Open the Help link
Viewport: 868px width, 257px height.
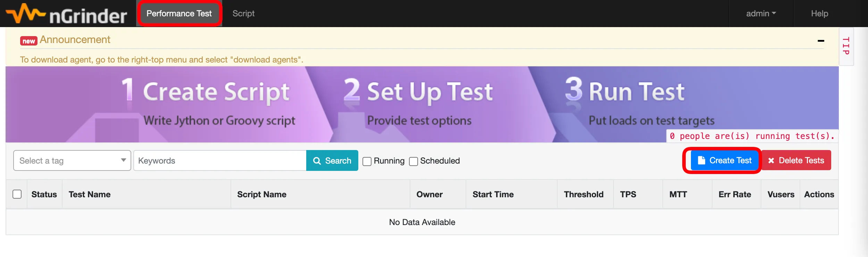(x=819, y=14)
